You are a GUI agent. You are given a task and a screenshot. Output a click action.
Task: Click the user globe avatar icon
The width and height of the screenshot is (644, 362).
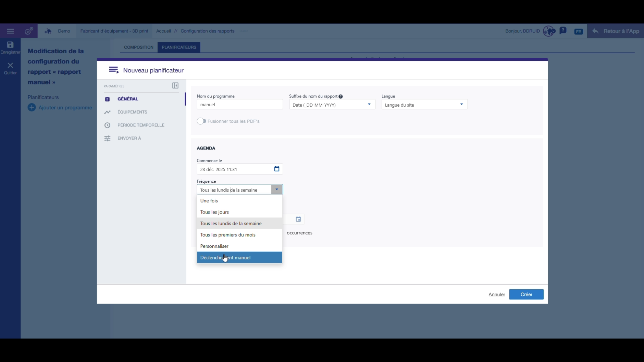click(549, 31)
